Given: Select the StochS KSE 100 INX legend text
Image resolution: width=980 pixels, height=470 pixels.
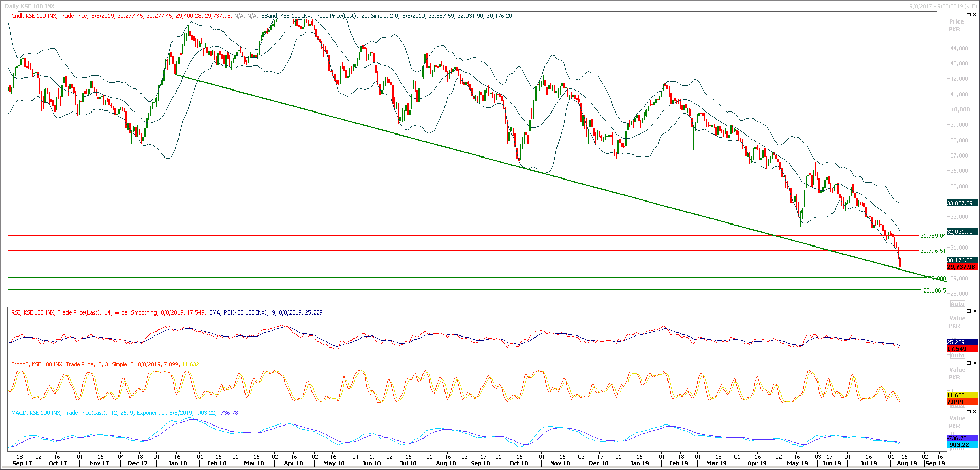Looking at the screenshot, I should coord(105,364).
